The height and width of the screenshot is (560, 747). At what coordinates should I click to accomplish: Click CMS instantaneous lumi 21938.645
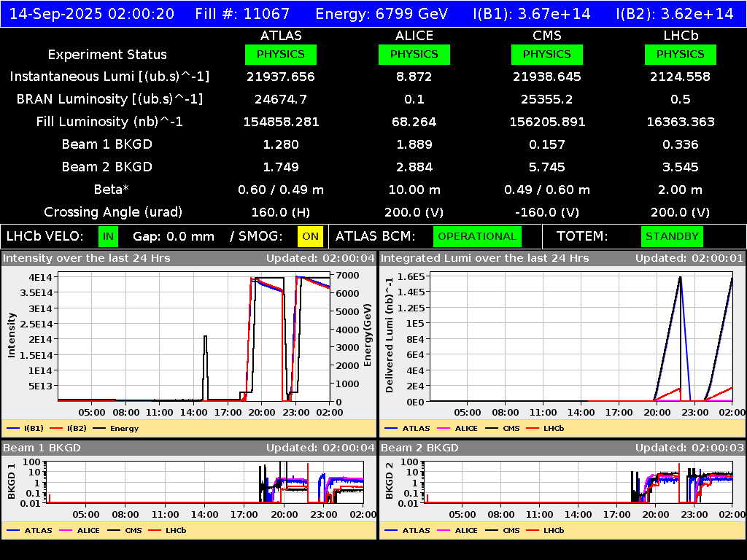[547, 77]
